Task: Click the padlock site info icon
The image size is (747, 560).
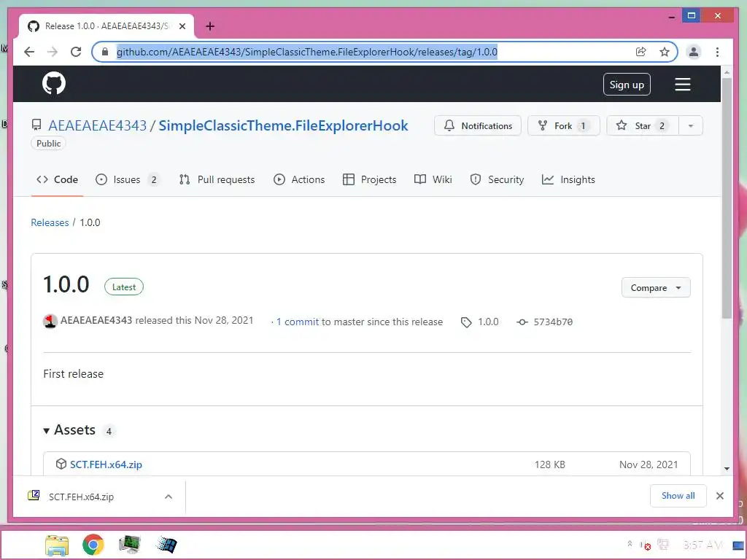Action: click(105, 52)
